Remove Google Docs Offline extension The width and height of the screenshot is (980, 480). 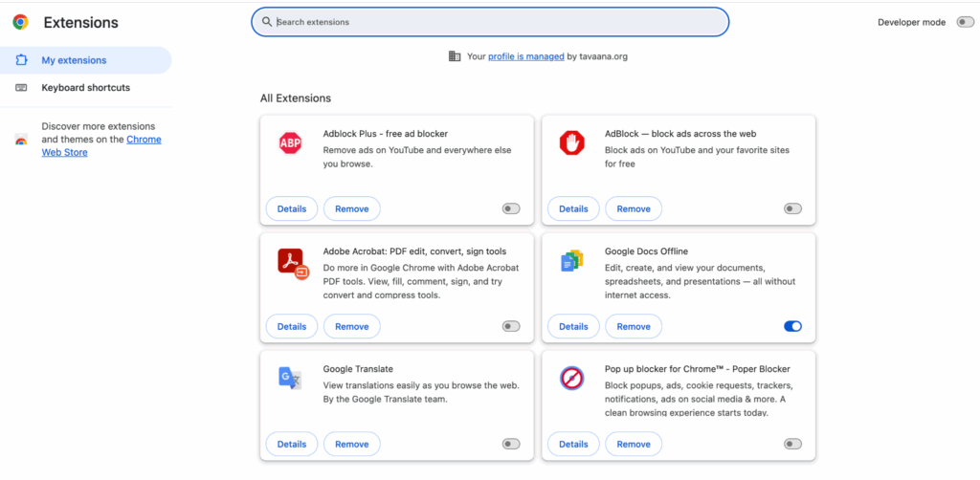[x=634, y=326]
